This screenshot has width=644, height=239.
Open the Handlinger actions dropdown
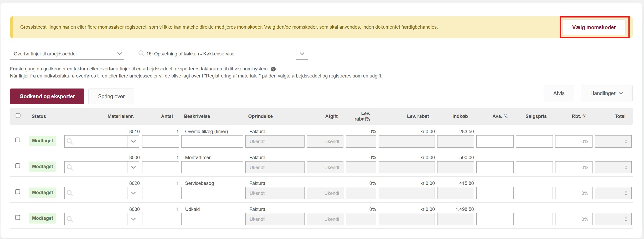[606, 93]
